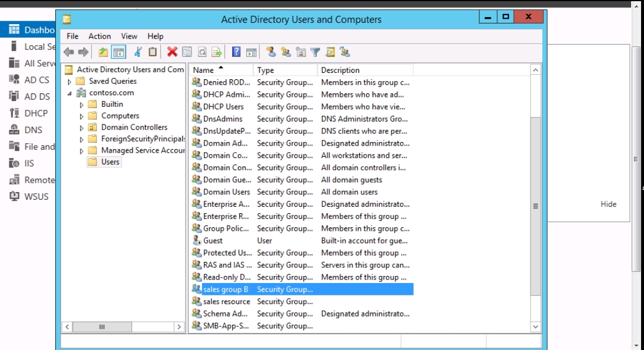Click the Denied ROD... group icon
The width and height of the screenshot is (644, 350).
[x=197, y=82]
